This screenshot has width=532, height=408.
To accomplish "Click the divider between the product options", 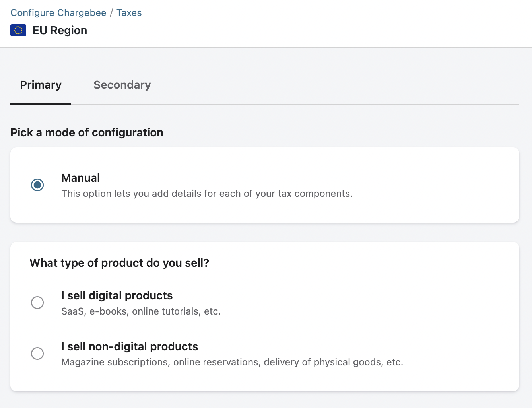I will tap(265, 328).
